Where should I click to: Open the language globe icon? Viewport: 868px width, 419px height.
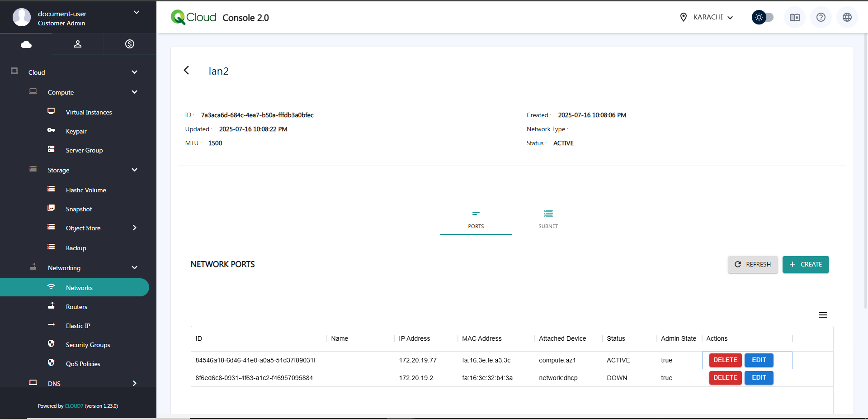click(847, 18)
